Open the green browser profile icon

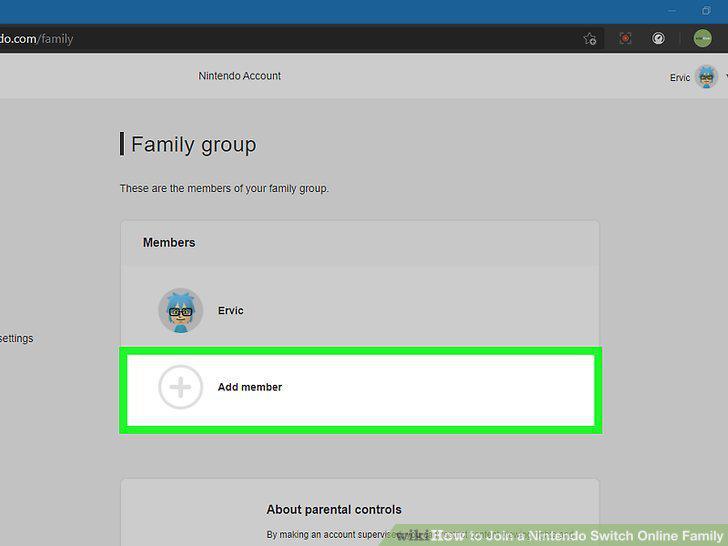click(x=702, y=38)
